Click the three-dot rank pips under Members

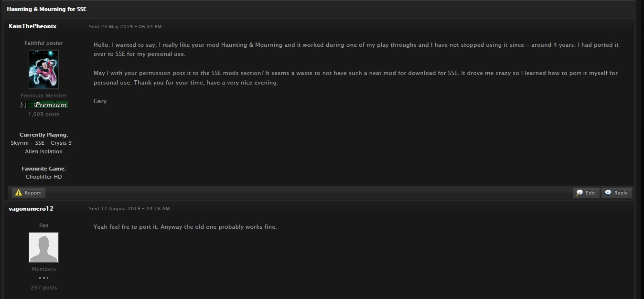44,278
